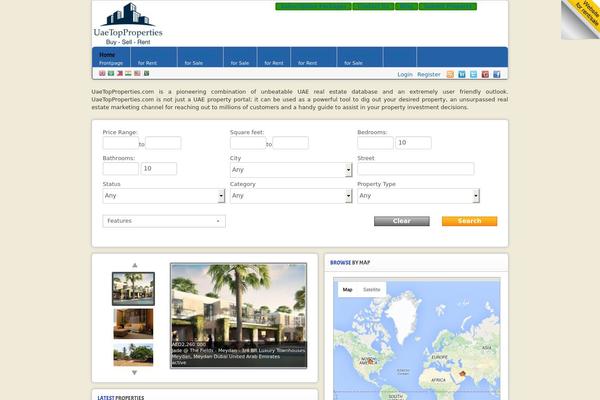Open the LinkedIn social icon
Screen dimensions: 600x400
[462, 74]
